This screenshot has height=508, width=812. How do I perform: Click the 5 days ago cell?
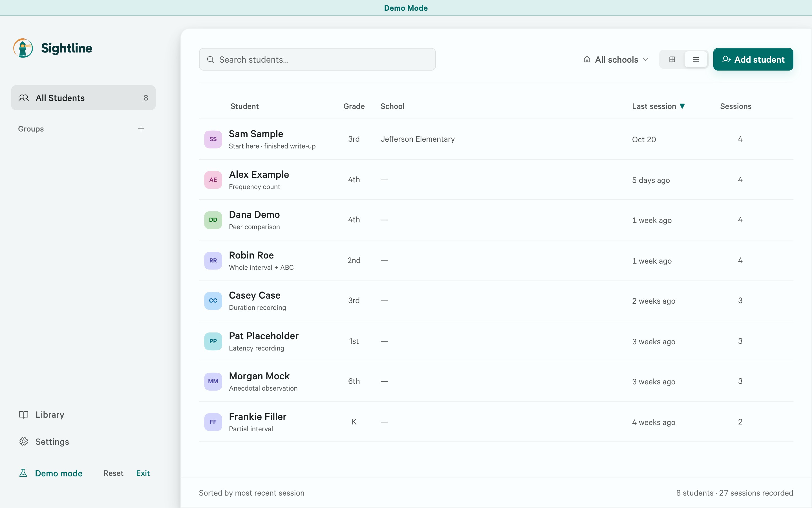point(651,180)
